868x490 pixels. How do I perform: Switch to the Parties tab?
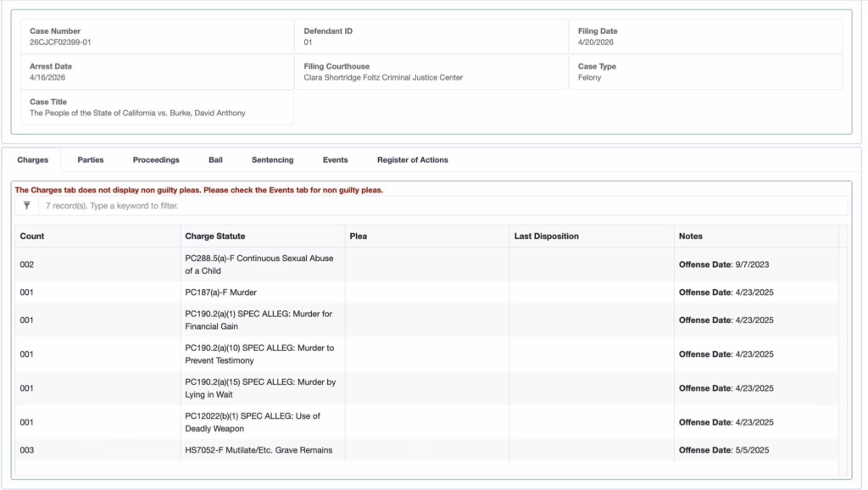click(x=91, y=159)
